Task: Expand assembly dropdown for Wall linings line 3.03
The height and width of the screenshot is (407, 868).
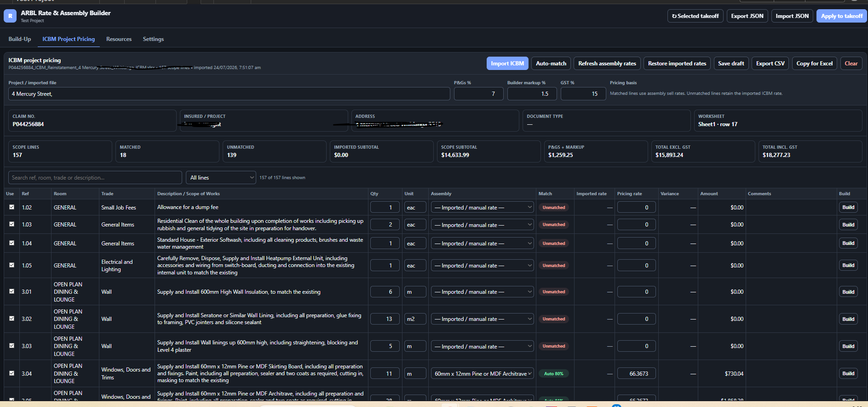Action: click(482, 347)
